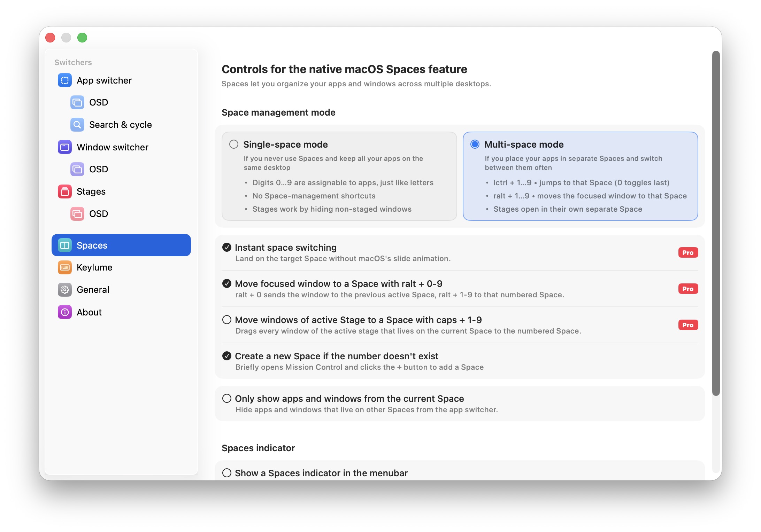Click "Digits 0...9 are assignable to apps" bullet

(343, 183)
